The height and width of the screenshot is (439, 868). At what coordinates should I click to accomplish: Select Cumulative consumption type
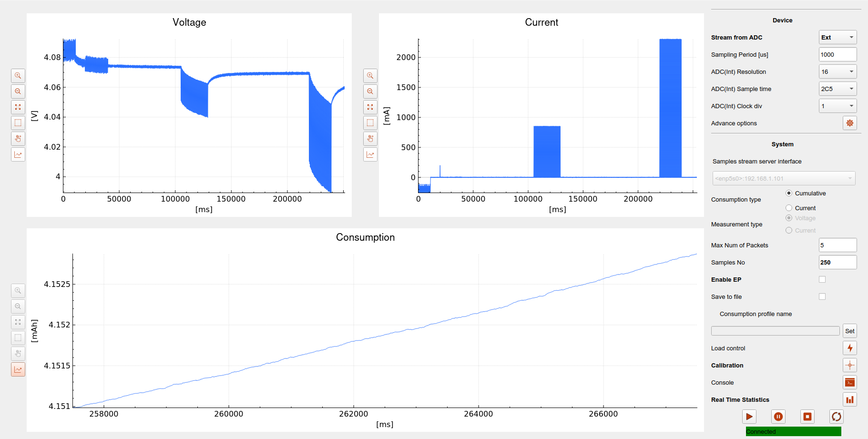pyautogui.click(x=789, y=193)
